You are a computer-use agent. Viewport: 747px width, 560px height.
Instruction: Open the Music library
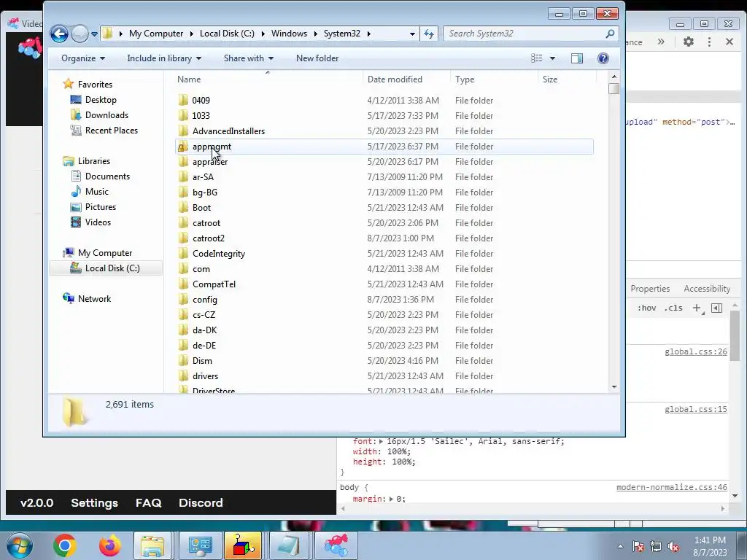97,192
